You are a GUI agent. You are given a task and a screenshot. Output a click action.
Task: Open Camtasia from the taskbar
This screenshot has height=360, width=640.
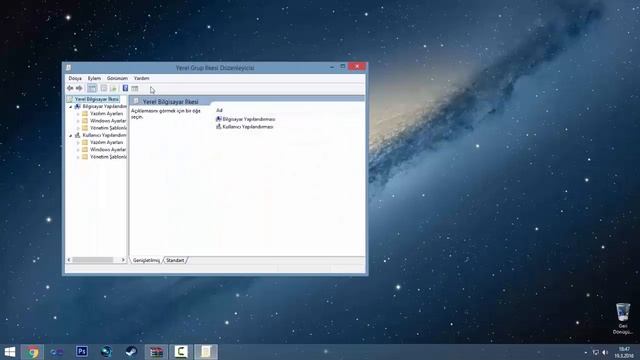point(181,352)
